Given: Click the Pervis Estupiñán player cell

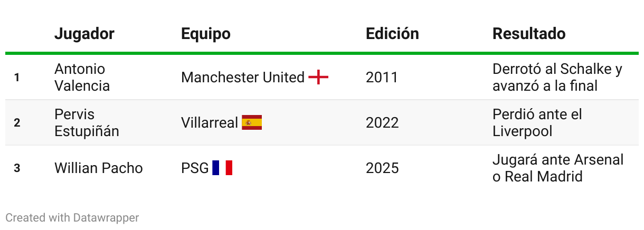Looking at the screenshot, I should click(87, 123).
